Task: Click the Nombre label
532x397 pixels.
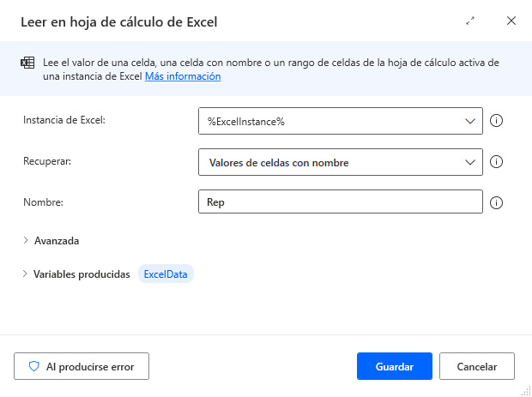Action: point(43,202)
